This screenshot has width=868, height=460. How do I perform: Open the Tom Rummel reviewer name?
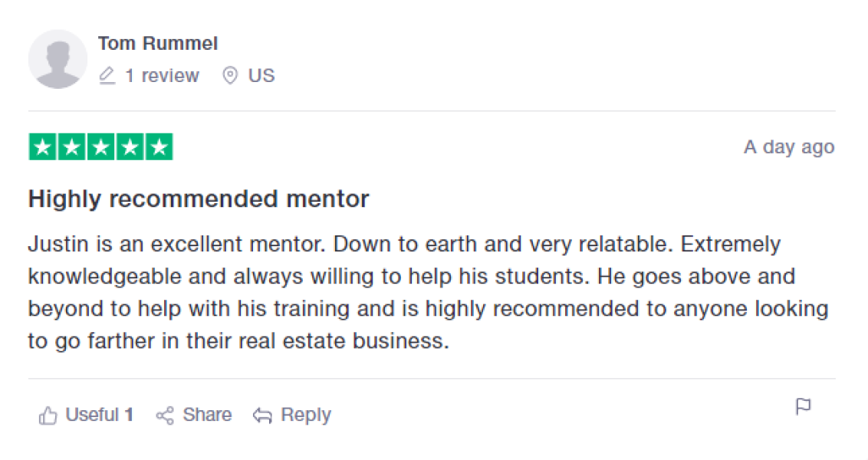pyautogui.click(x=158, y=44)
